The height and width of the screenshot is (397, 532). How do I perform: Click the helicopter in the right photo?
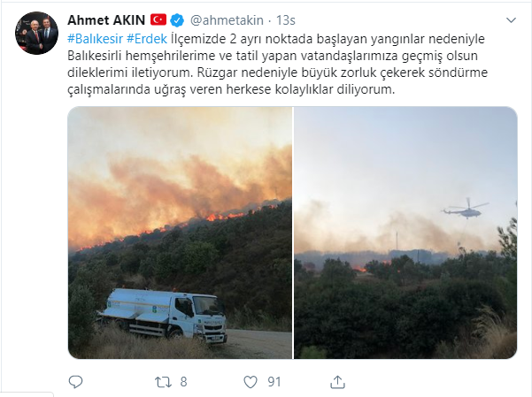pos(465,209)
